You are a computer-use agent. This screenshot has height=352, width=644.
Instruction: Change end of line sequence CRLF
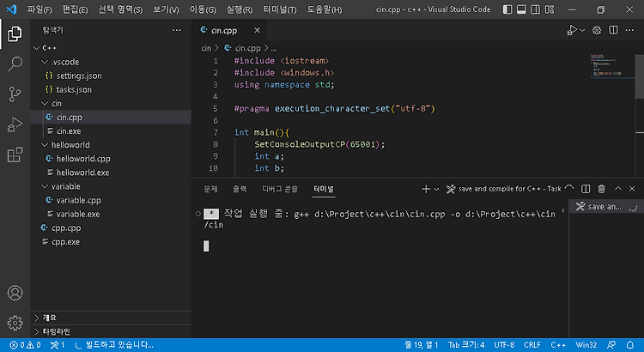[x=532, y=345]
